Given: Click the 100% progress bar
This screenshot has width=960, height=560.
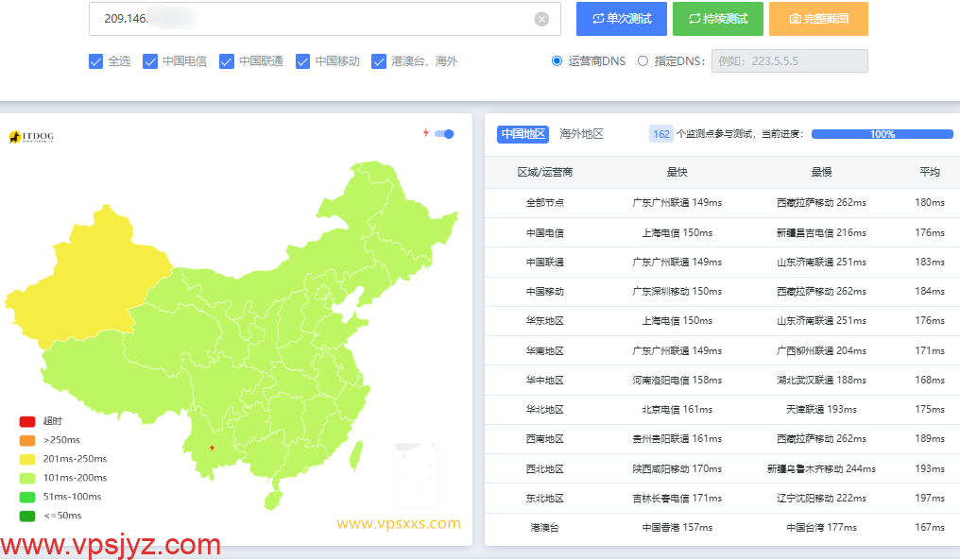Looking at the screenshot, I should [882, 134].
